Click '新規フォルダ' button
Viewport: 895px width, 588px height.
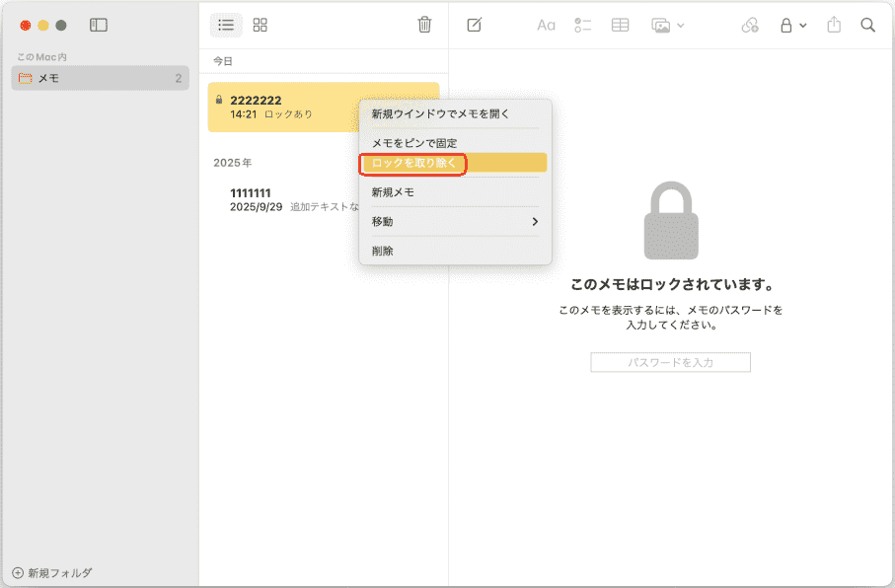[x=52, y=572]
